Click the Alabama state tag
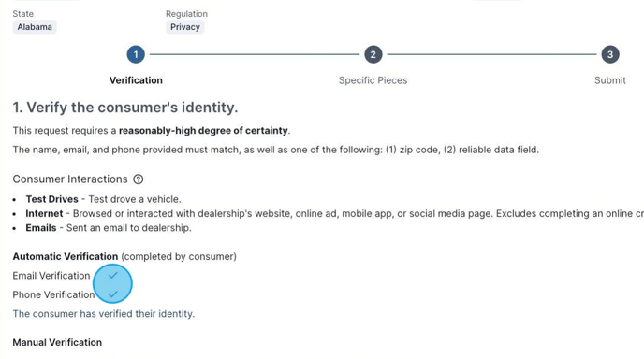The image size is (644, 359). coord(35,27)
